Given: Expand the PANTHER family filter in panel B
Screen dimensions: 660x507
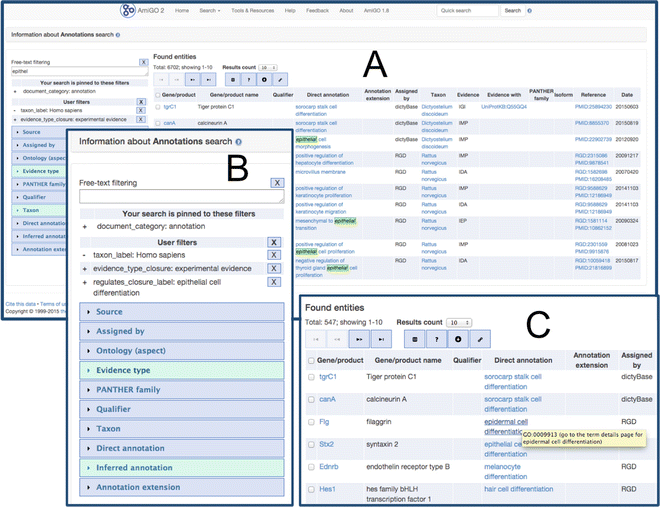Looking at the screenshot, I should pos(182,390).
